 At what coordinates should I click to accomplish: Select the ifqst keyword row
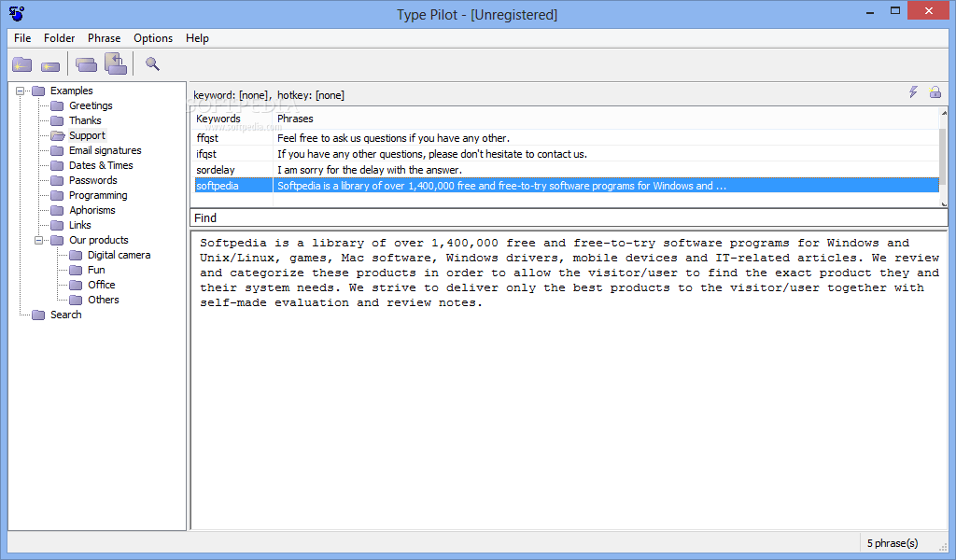point(206,154)
